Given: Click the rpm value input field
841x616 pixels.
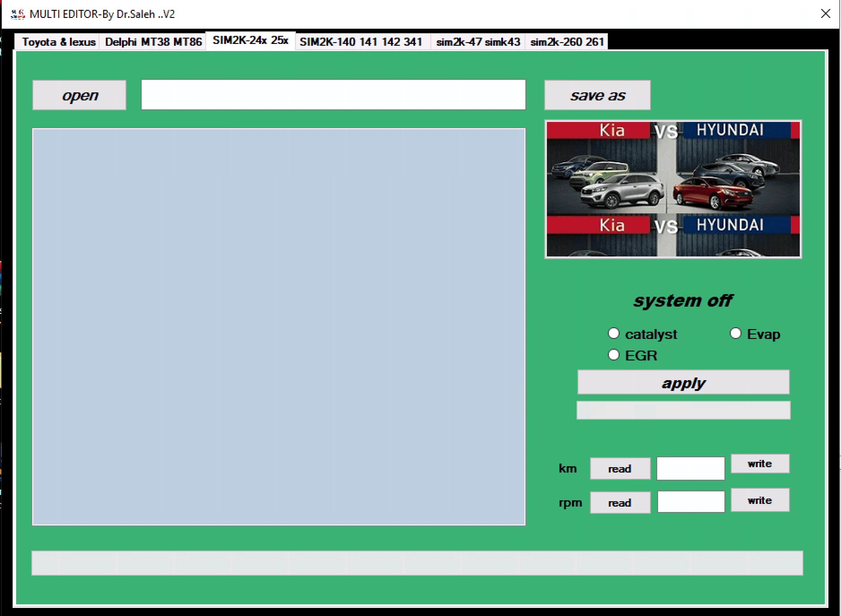Looking at the screenshot, I should [x=691, y=502].
